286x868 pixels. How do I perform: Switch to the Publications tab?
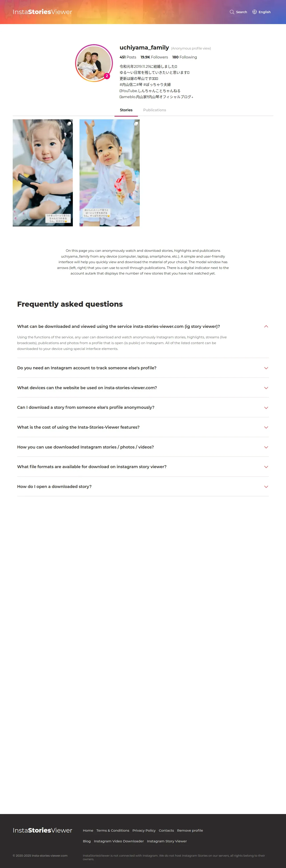pyautogui.click(x=154, y=110)
